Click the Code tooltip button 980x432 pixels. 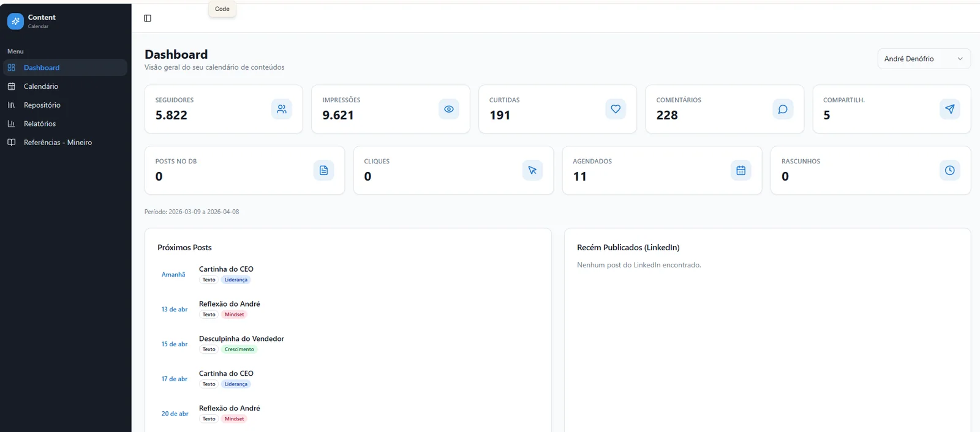(222, 9)
